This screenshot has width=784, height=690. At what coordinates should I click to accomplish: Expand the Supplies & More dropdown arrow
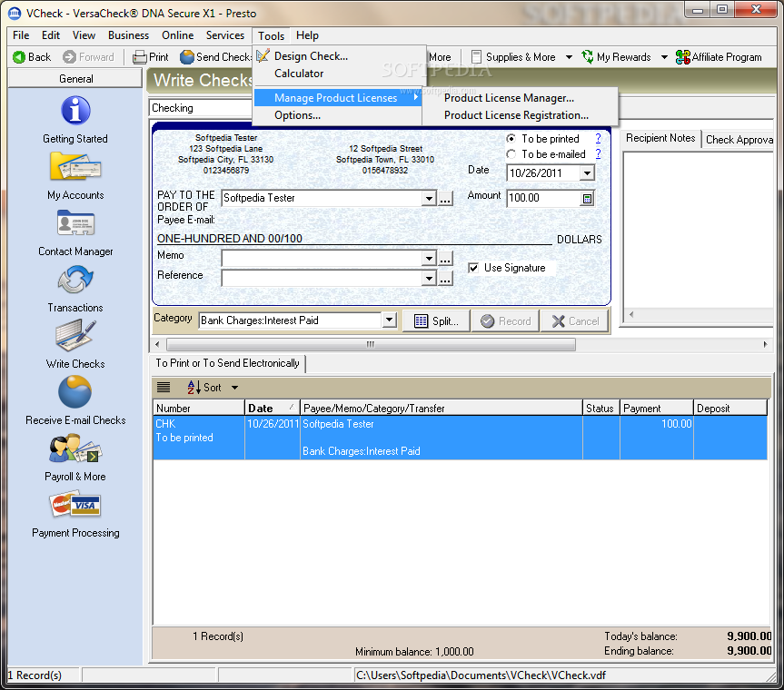click(569, 57)
